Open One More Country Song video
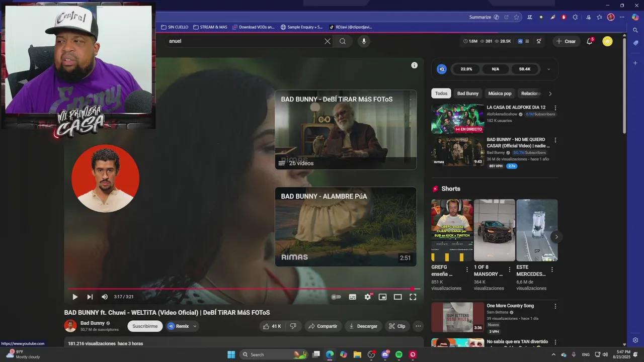The height and width of the screenshot is (362, 644). [458, 317]
